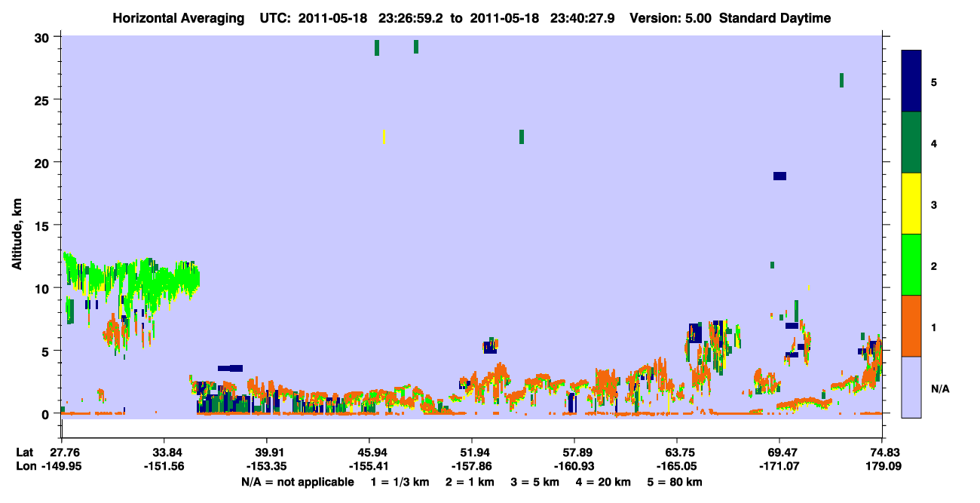Click the '4 = 20 km' legend note
This screenshot has width=980, height=503.
coord(605,482)
